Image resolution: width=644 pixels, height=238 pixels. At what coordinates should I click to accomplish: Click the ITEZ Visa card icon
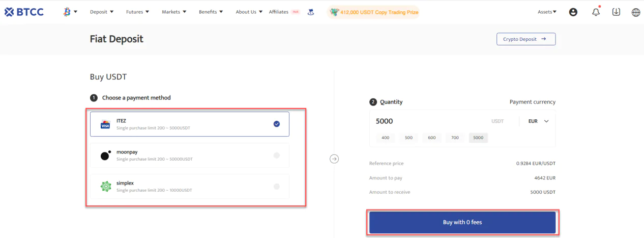pos(105,124)
